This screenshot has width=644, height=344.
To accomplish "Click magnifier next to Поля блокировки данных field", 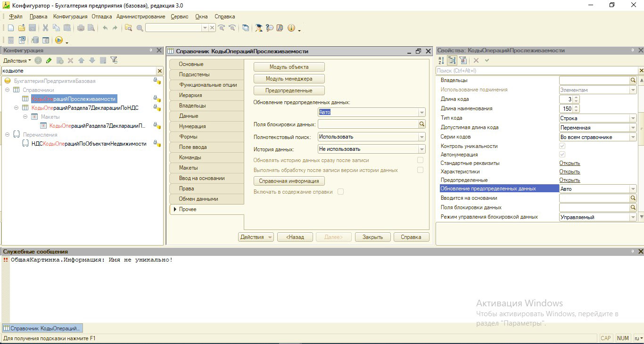I will pyautogui.click(x=422, y=124).
